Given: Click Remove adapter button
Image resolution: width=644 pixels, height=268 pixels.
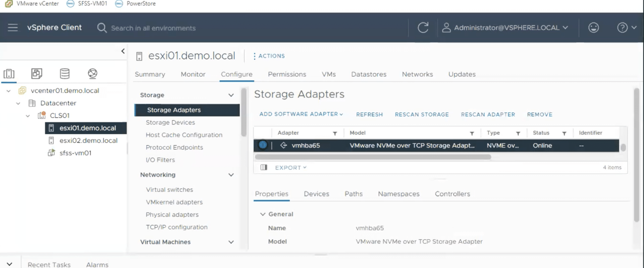Looking at the screenshot, I should coord(539,115).
